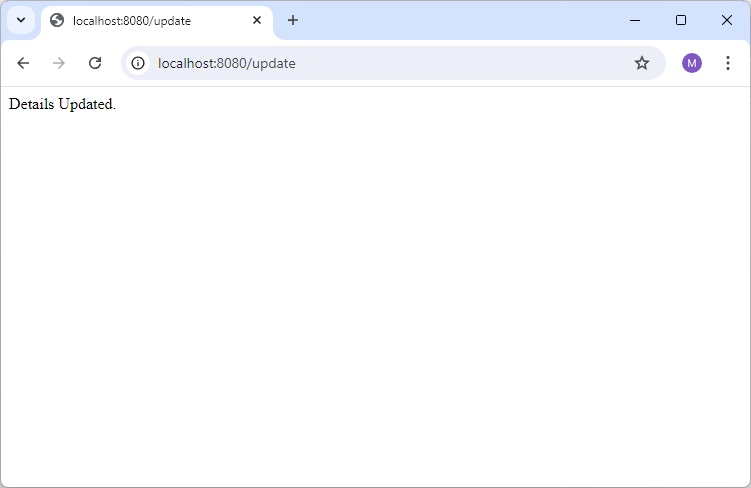View site information for localhost

138,63
